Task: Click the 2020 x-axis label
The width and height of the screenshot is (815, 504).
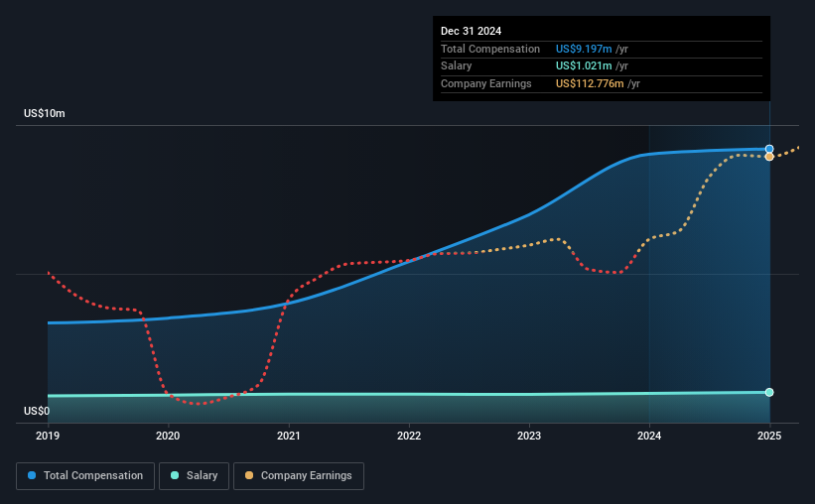Action: [168, 436]
